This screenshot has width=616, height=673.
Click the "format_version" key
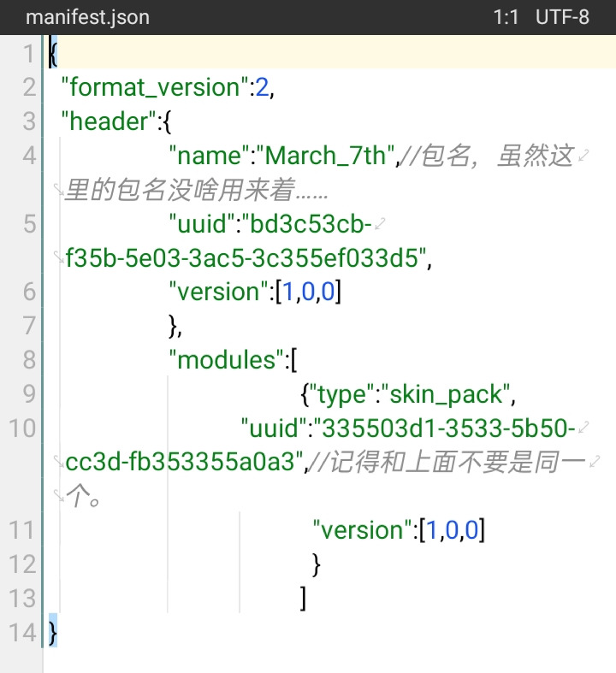point(155,87)
